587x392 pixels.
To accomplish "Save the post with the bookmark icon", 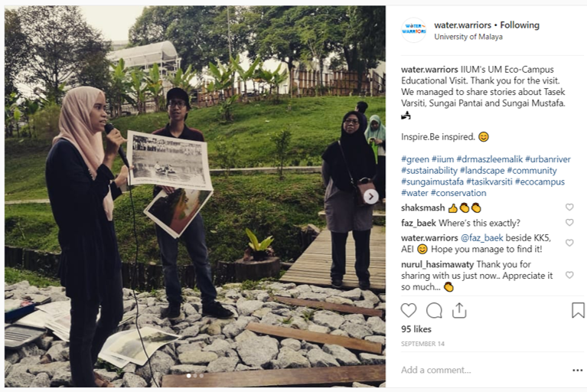I will pyautogui.click(x=578, y=310).
